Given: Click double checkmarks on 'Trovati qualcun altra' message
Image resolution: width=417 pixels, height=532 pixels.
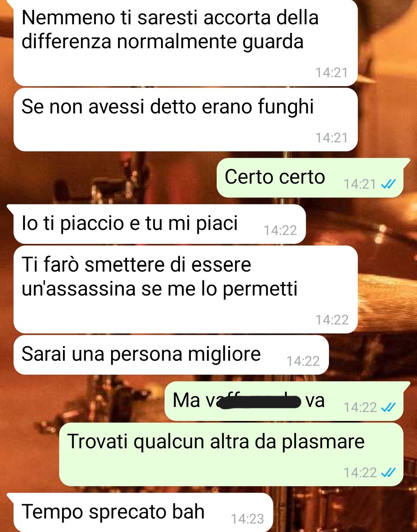Looking at the screenshot, I should 388,472.
